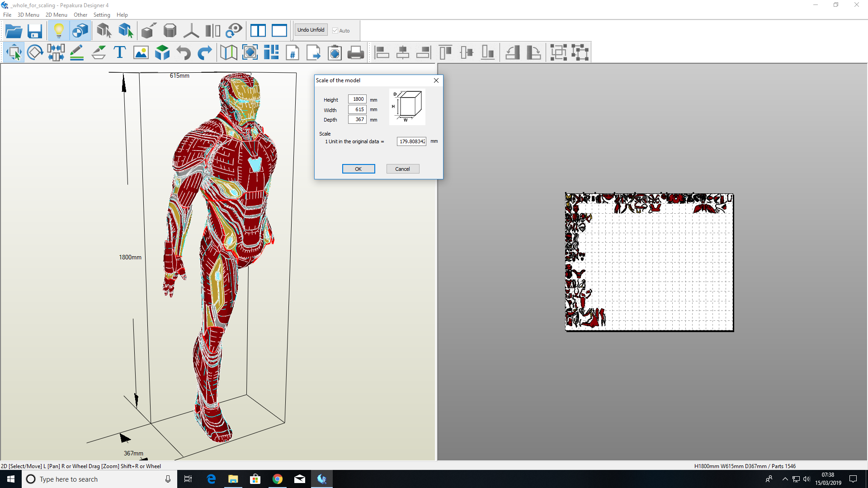The image size is (868, 488).
Task: Switch to split two-pane view
Action: (258, 31)
